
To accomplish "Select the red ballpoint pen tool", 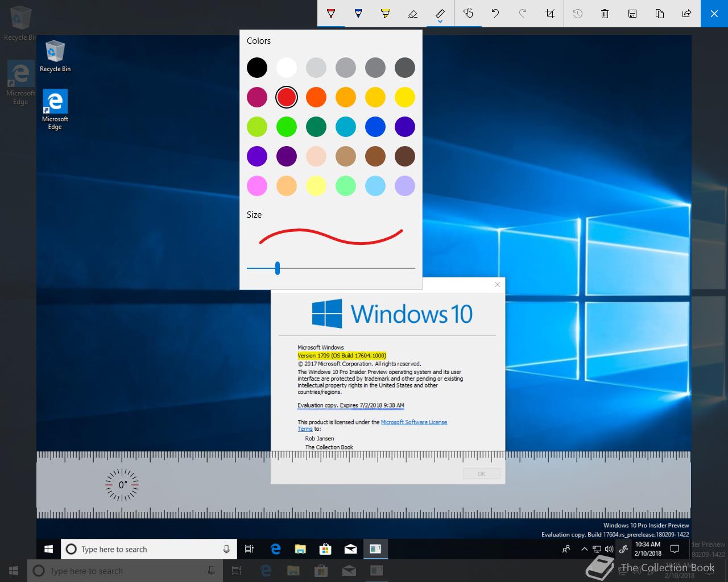I will [x=331, y=13].
